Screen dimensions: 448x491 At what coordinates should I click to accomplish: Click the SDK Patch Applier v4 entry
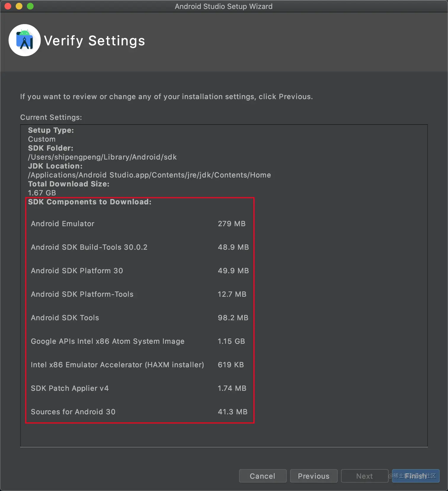point(70,388)
